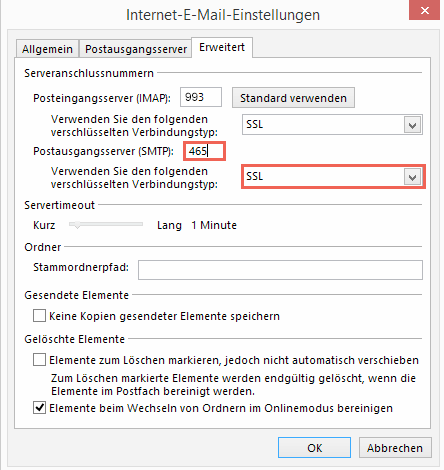Click the Abbrechen button

(395, 448)
